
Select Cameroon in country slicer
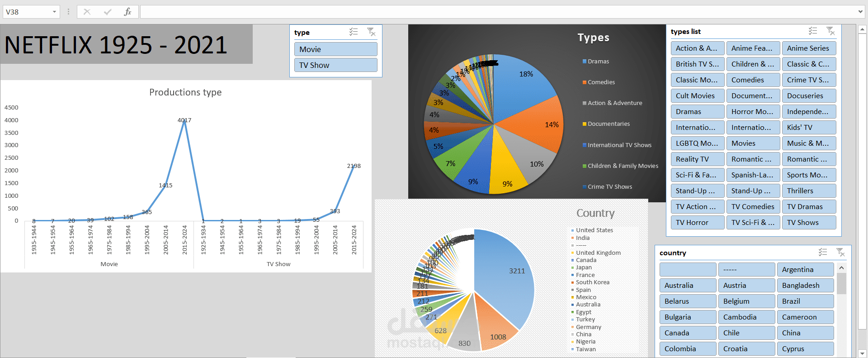coord(806,317)
